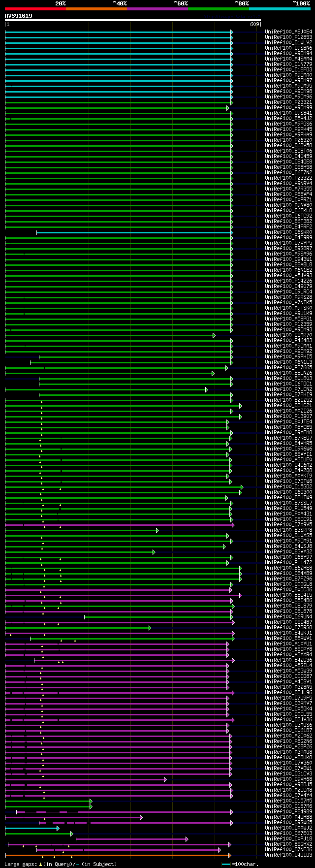The image size is (315, 868).
Task: Open hit UniRef100_A4SAM4
Action: (x=288, y=59)
